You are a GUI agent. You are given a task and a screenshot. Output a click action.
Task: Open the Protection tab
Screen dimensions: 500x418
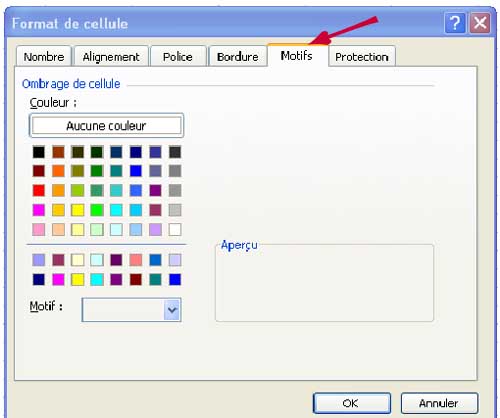coord(362,56)
